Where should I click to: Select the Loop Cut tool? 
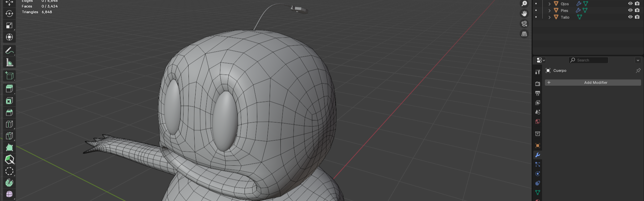coord(9,124)
